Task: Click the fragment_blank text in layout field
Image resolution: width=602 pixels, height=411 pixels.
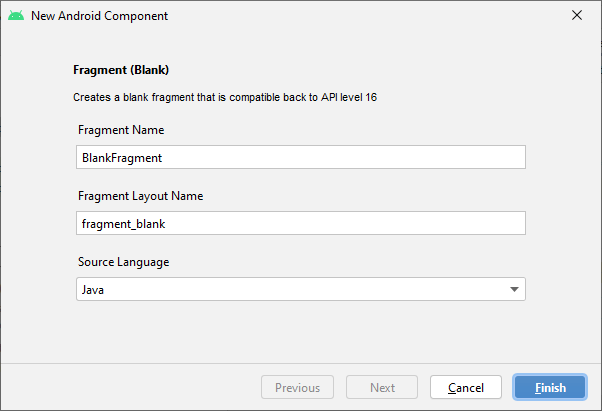Action: coord(122,223)
